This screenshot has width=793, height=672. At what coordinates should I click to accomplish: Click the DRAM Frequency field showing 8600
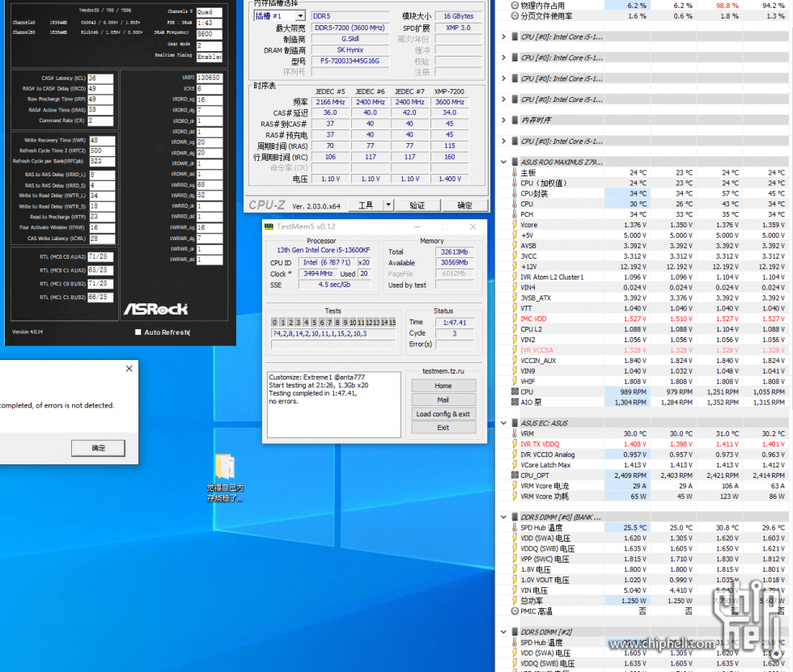(x=210, y=34)
